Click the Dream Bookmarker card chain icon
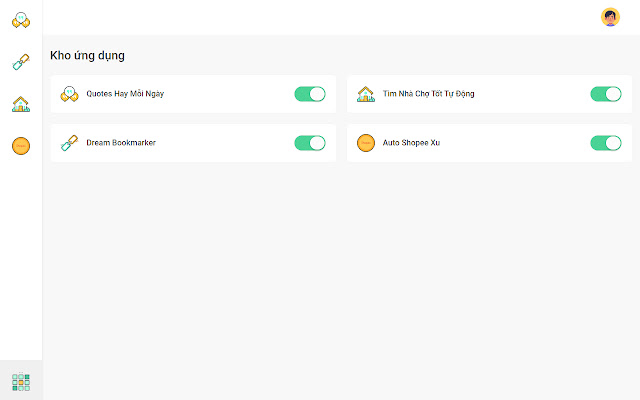640x400 pixels. point(69,143)
